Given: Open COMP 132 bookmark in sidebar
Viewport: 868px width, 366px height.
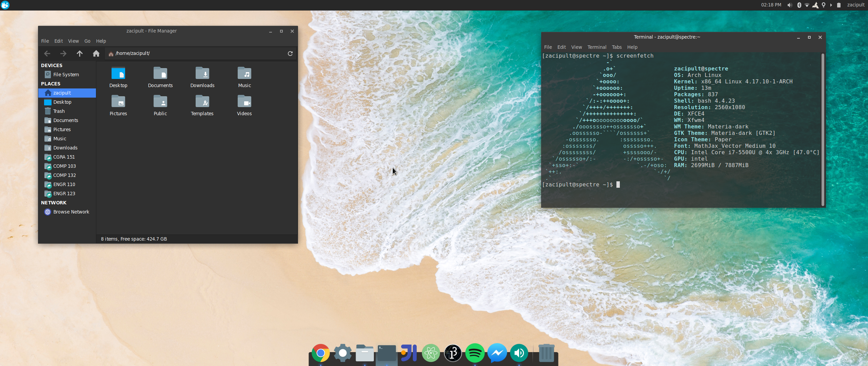Looking at the screenshot, I should tap(67, 175).
